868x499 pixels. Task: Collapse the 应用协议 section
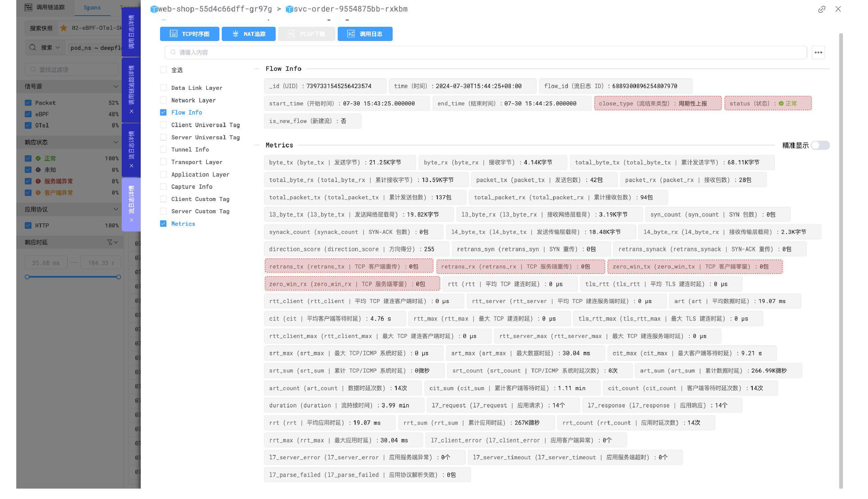116,209
